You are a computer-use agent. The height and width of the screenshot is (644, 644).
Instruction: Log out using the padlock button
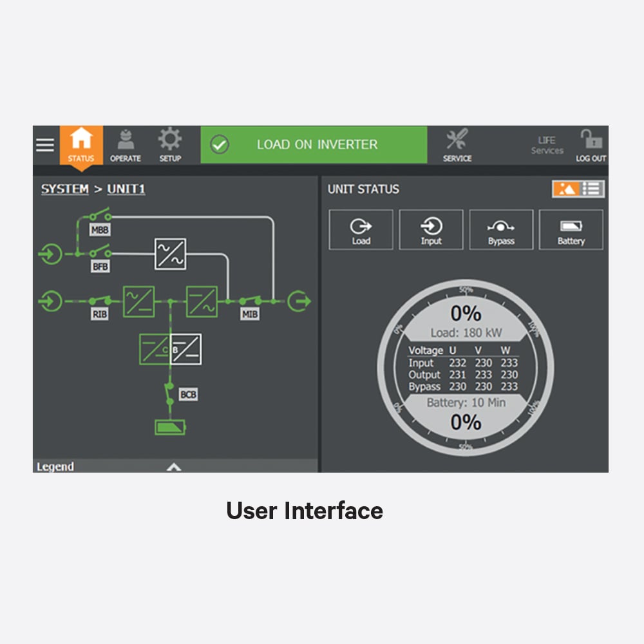pyautogui.click(x=592, y=142)
